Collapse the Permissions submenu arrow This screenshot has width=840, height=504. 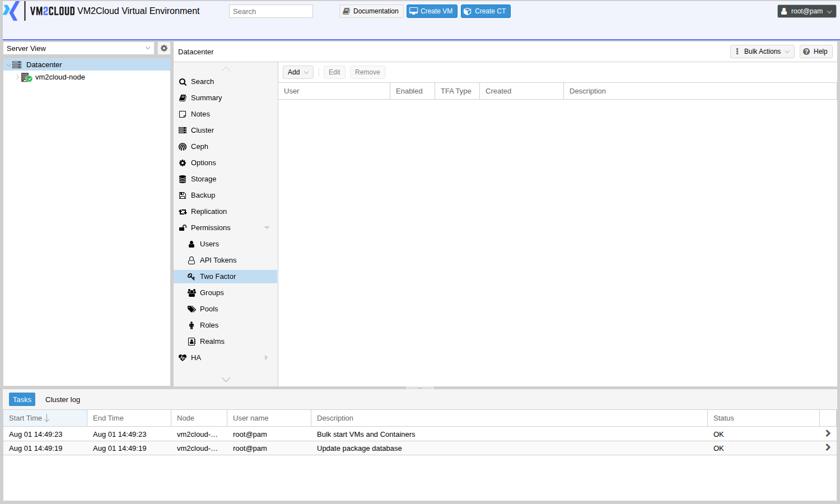pos(267,228)
